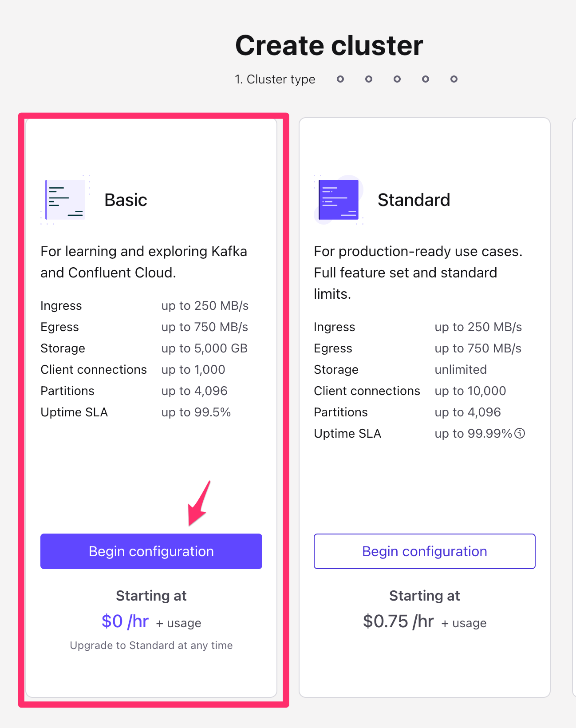This screenshot has width=576, height=728.
Task: Click the $0 /hr price of Basic
Action: click(x=125, y=621)
